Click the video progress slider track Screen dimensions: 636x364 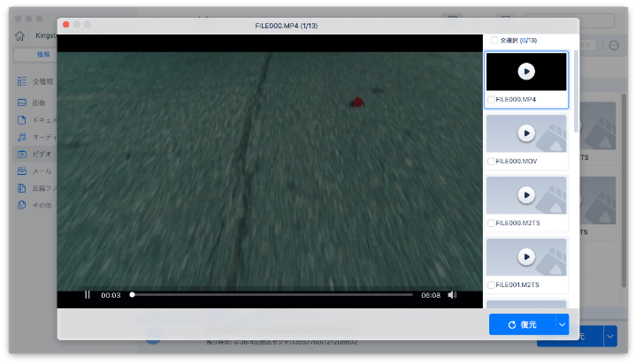(x=272, y=295)
